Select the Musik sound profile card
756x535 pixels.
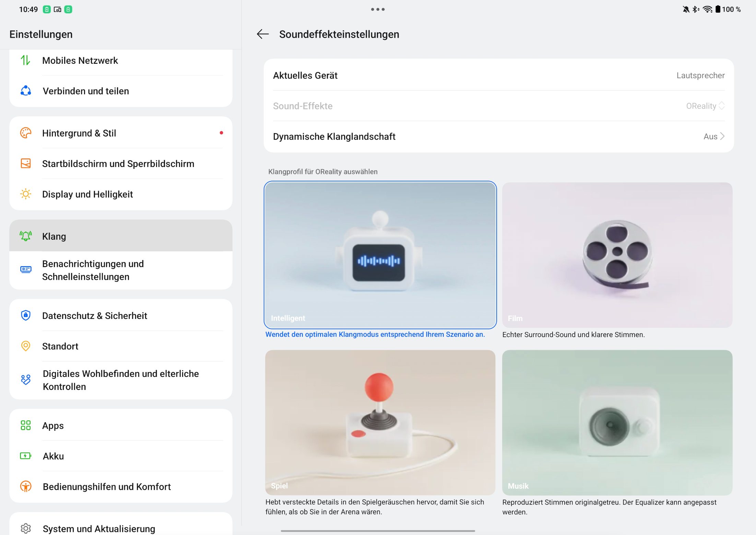click(617, 423)
